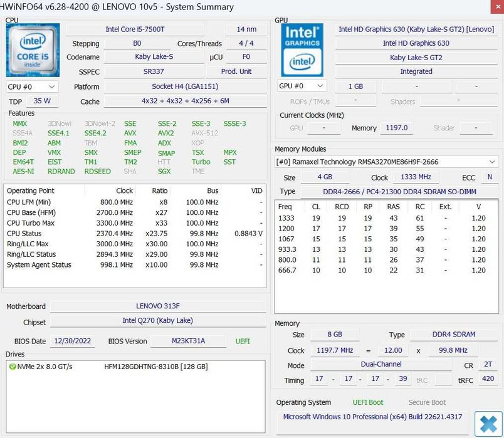Click the Operating Point column header
The height and width of the screenshot is (438, 504).
(x=45, y=190)
